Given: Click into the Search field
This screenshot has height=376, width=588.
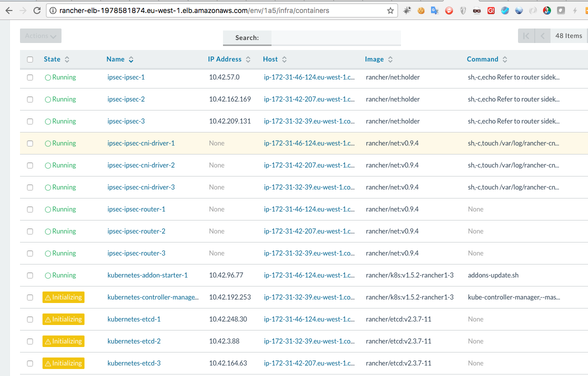Looking at the screenshot, I should click(336, 37).
